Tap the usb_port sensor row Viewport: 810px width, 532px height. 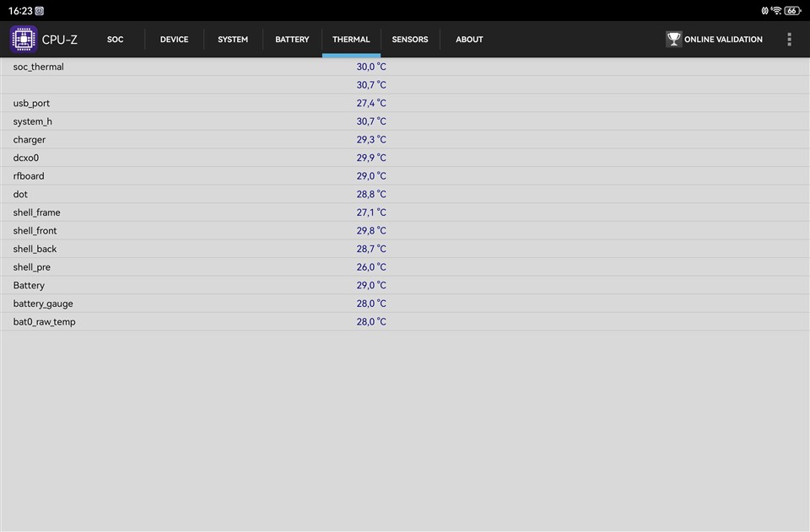[x=405, y=103]
